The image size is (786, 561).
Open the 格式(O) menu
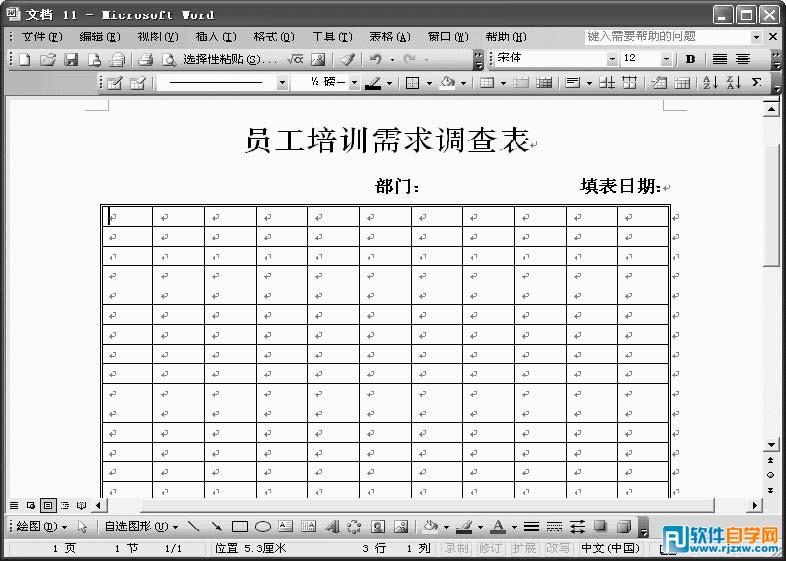coord(274,37)
